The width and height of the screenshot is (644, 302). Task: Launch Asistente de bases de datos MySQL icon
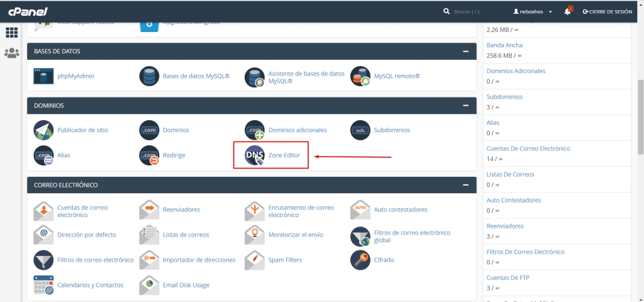[255, 77]
